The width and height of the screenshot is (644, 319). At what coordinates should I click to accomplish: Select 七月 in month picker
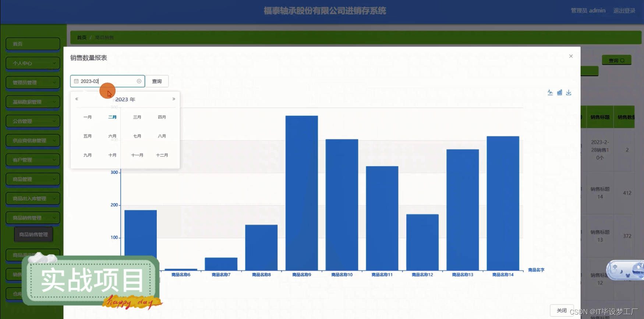(137, 136)
